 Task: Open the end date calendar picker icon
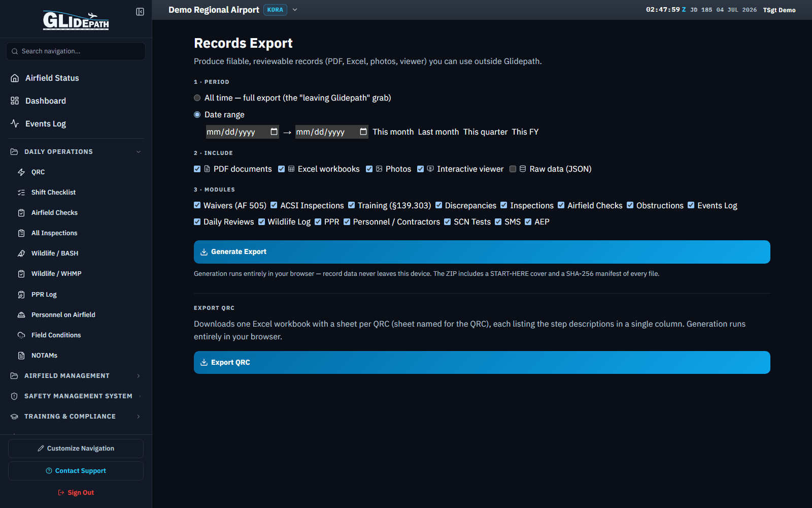pyautogui.click(x=363, y=132)
